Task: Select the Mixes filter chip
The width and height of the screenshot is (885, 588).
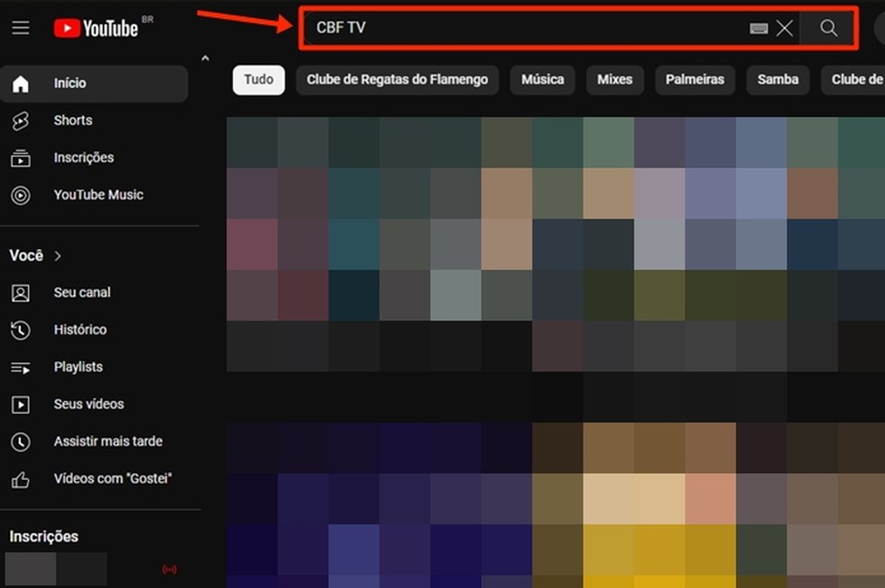Action: (614, 79)
